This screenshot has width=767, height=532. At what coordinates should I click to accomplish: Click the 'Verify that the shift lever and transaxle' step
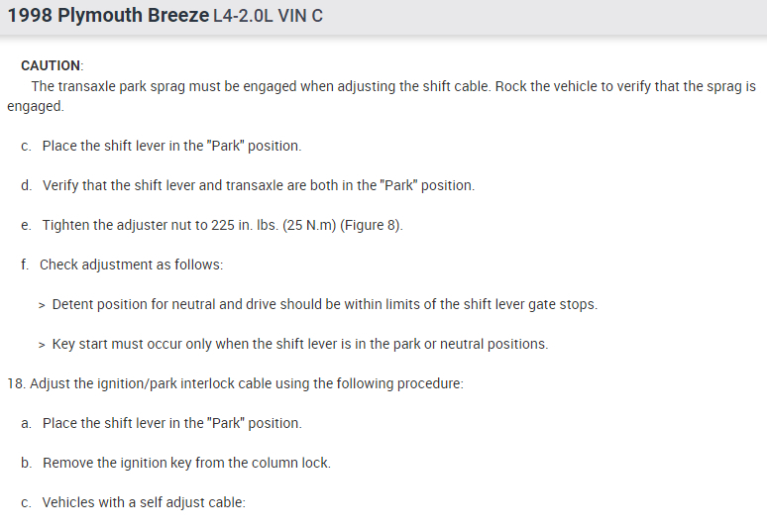258,185
